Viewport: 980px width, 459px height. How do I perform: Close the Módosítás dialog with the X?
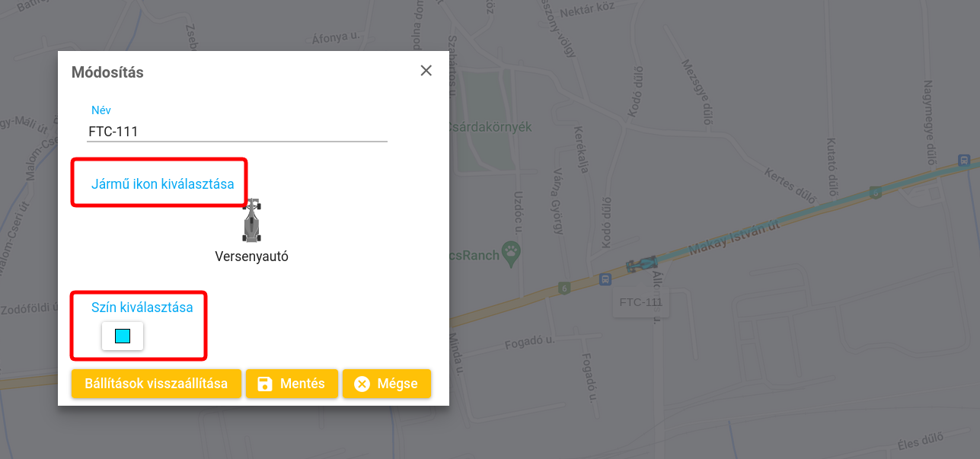(426, 71)
